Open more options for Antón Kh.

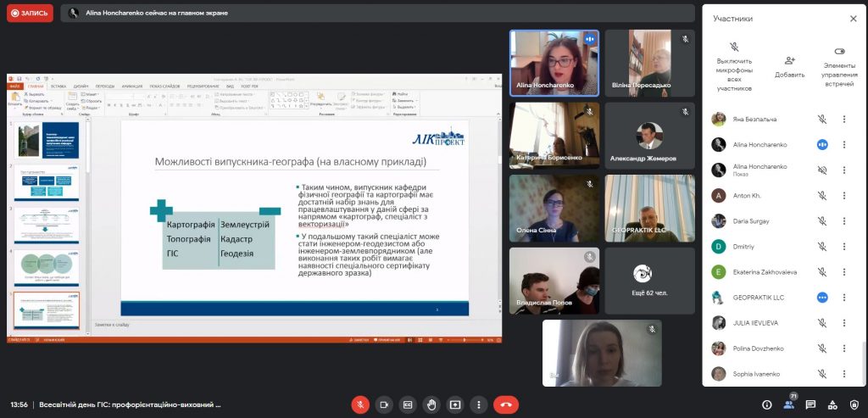pyautogui.click(x=843, y=196)
